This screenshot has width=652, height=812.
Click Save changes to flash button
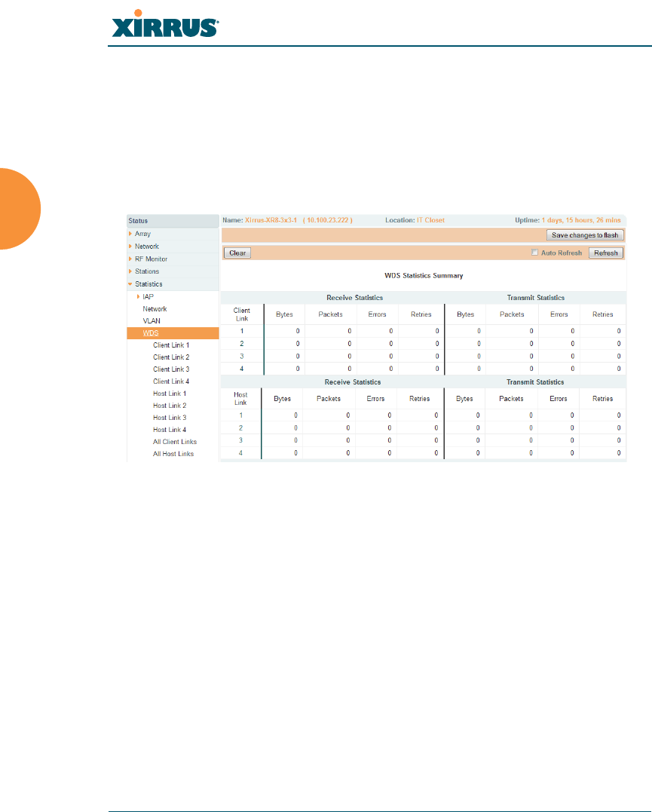(x=585, y=235)
